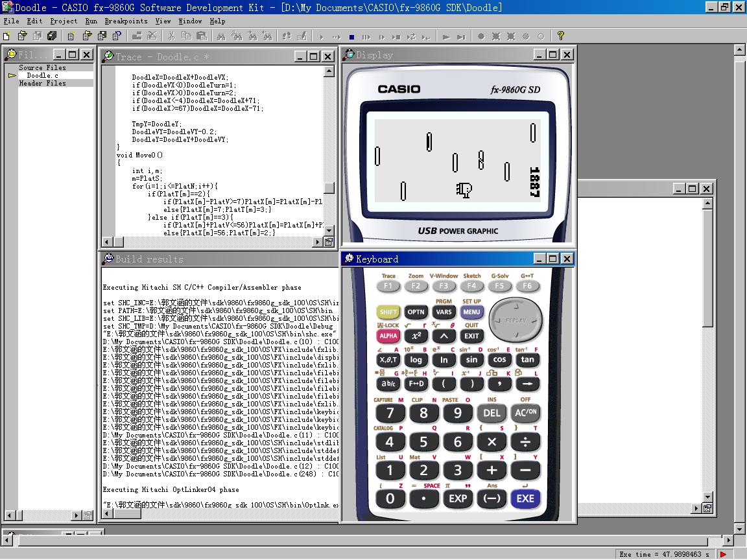The image size is (747, 560).
Task: Click the DEL key
Action: (x=492, y=413)
